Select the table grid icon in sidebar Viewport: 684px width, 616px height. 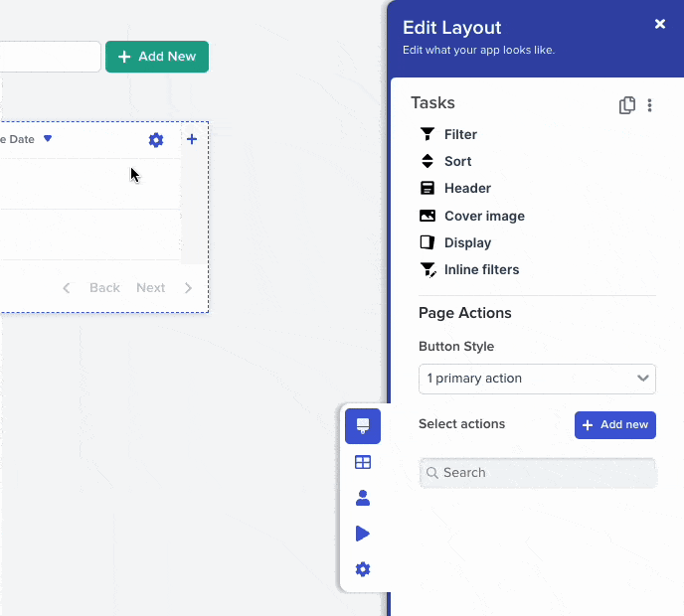pyautogui.click(x=363, y=462)
